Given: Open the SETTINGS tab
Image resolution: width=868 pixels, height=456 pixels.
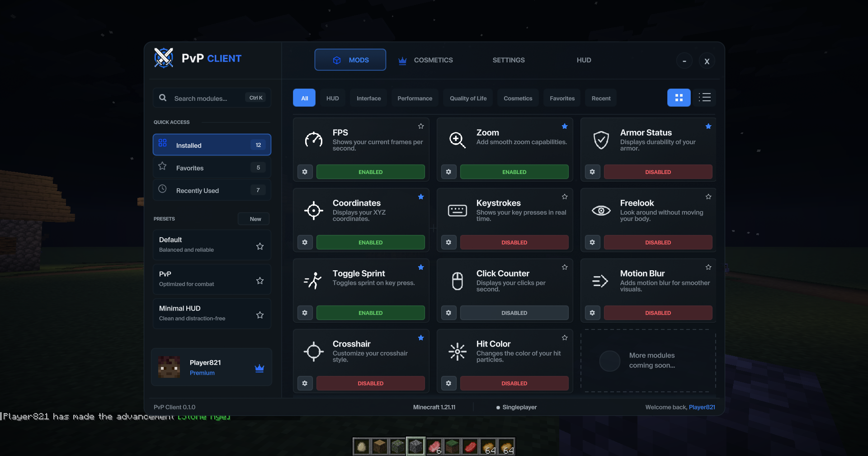Looking at the screenshot, I should coord(509,60).
